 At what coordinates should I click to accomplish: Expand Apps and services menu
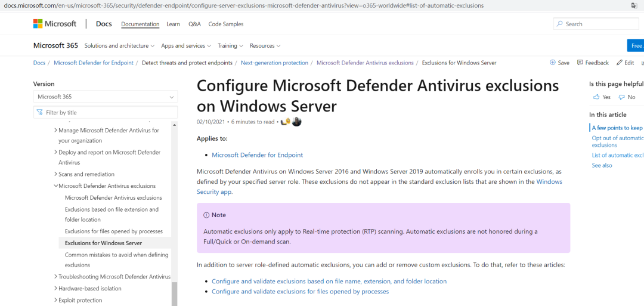(x=186, y=45)
